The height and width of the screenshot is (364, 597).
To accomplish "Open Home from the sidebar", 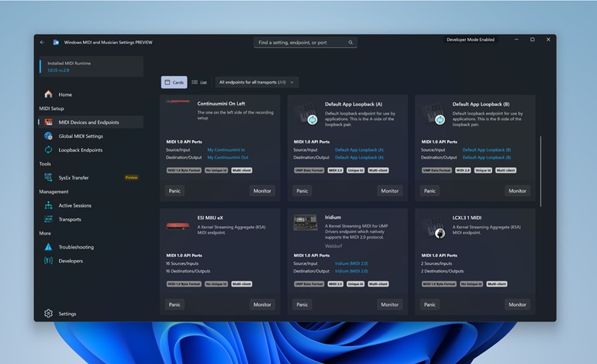I will point(91,94).
